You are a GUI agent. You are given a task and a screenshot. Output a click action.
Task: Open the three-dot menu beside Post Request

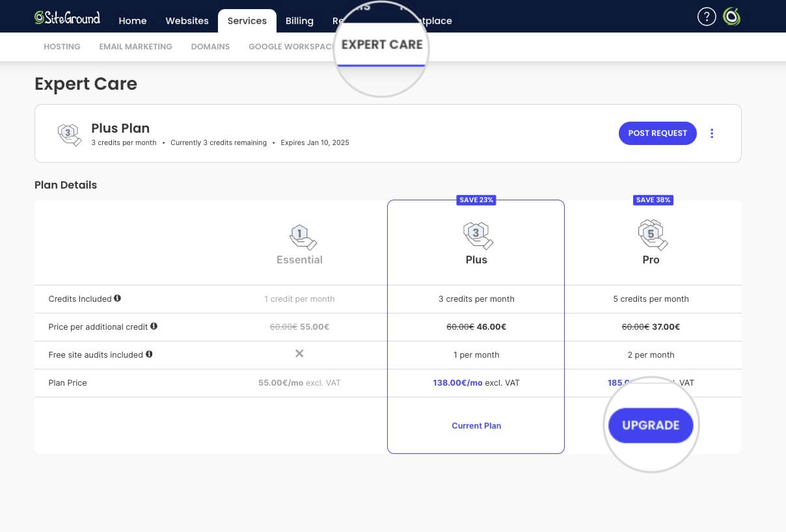(712, 133)
